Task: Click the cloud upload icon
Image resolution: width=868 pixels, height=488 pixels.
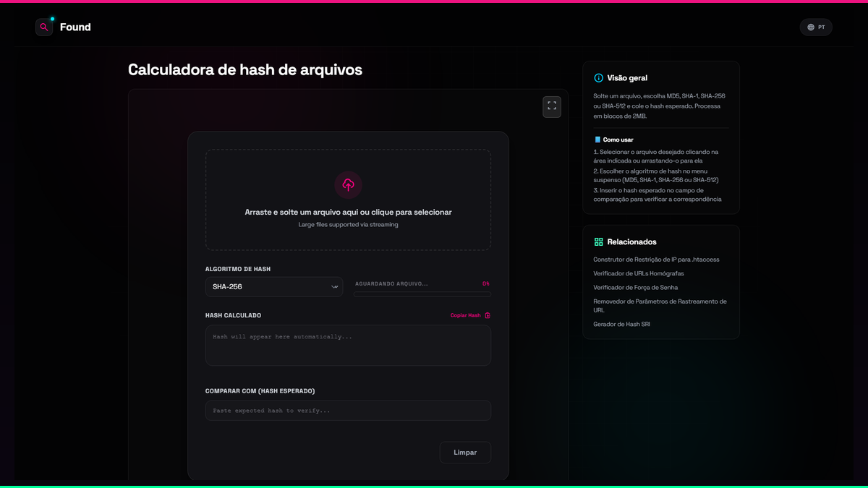Action: (348, 185)
